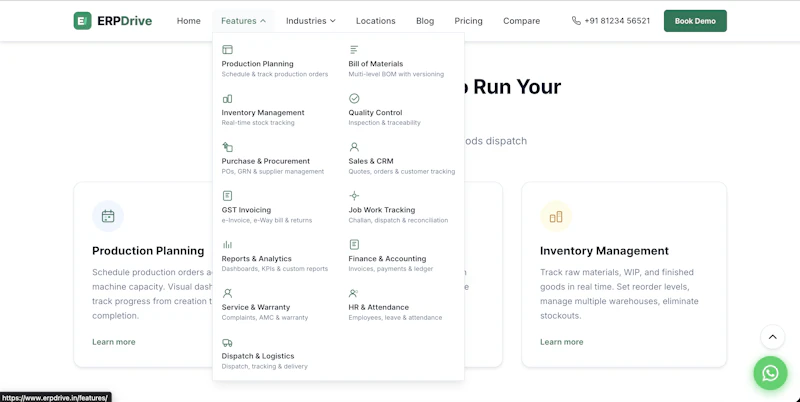Click 'Complaints, AMC & warranty' subtitle

[x=265, y=317]
